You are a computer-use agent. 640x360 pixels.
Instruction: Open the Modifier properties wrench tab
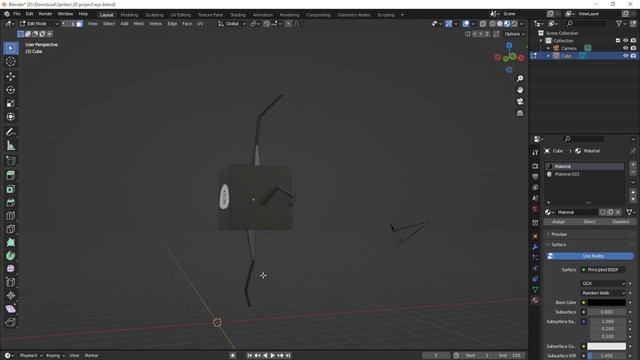pos(535,247)
